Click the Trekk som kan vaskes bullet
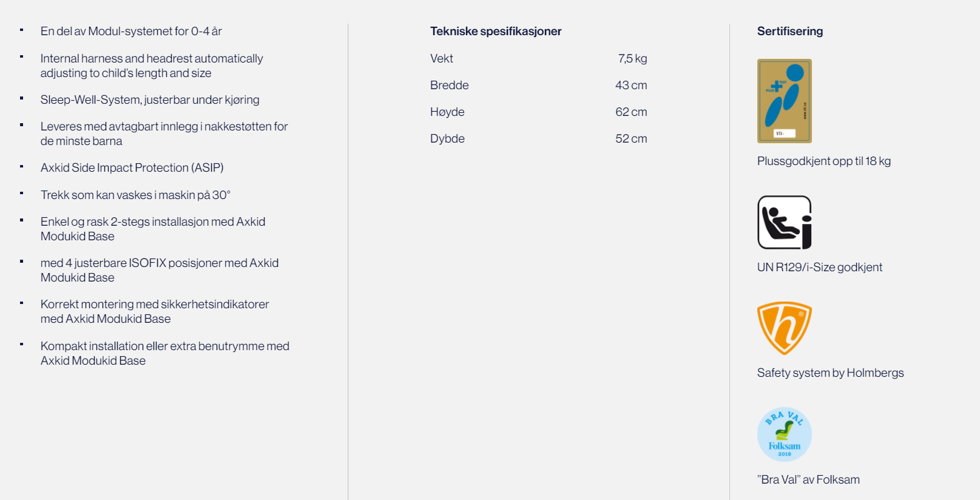Viewport: 980px width, 500px height. click(x=135, y=195)
